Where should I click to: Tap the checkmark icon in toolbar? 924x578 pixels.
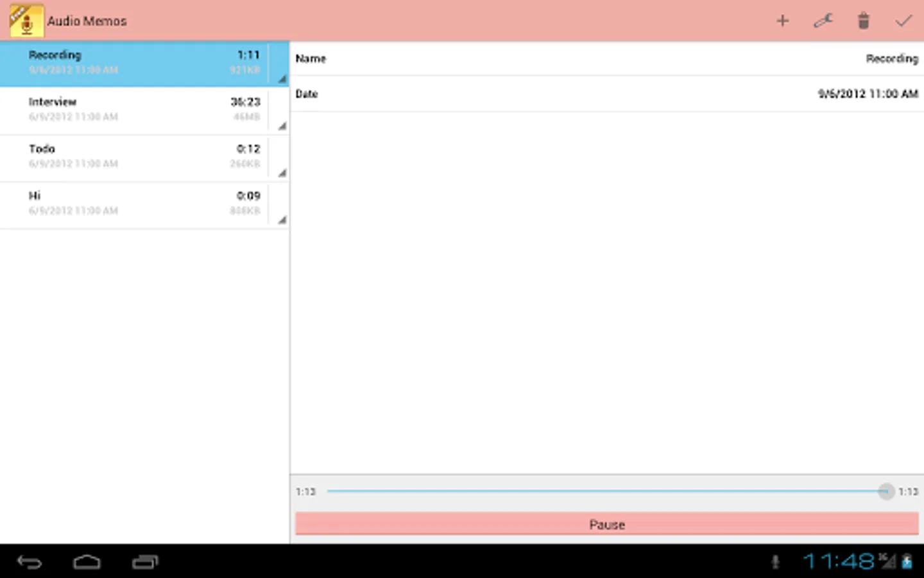click(x=903, y=21)
